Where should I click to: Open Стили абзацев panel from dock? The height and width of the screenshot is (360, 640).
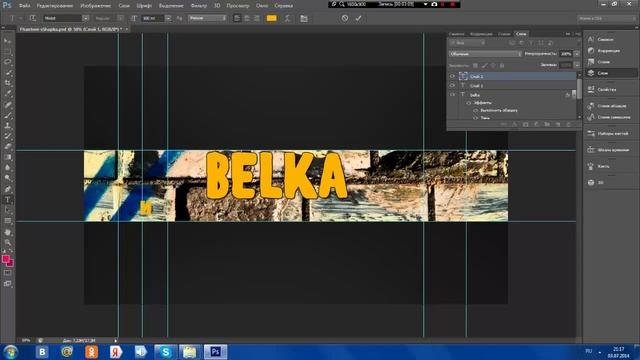611,106
